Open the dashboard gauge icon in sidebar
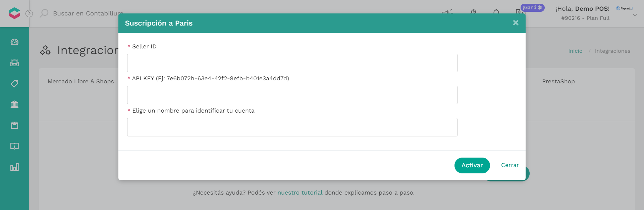 tap(14, 42)
